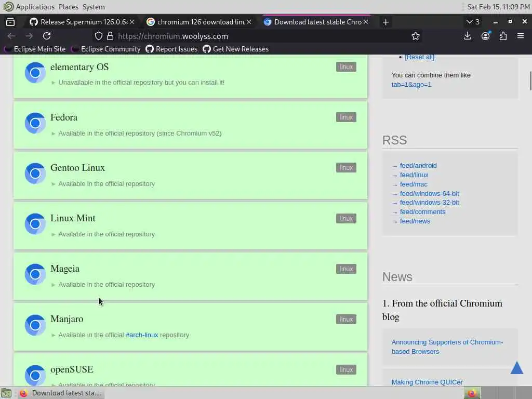Click the elementary OS Chromium logo
The height and width of the screenshot is (399, 532).
pos(35,73)
